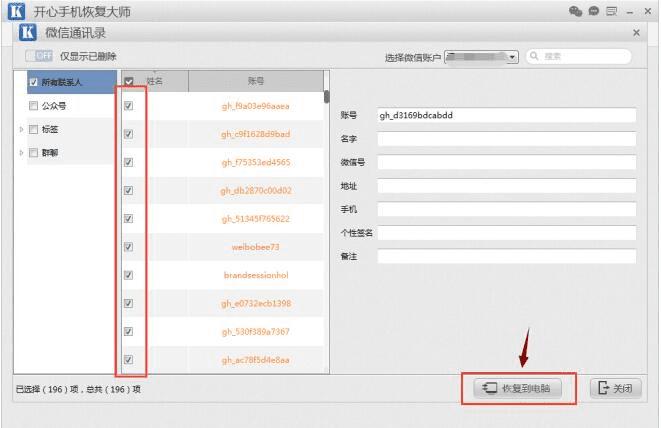Check the 群聊 checkbox
This screenshot has width=661, height=428.
(x=33, y=153)
